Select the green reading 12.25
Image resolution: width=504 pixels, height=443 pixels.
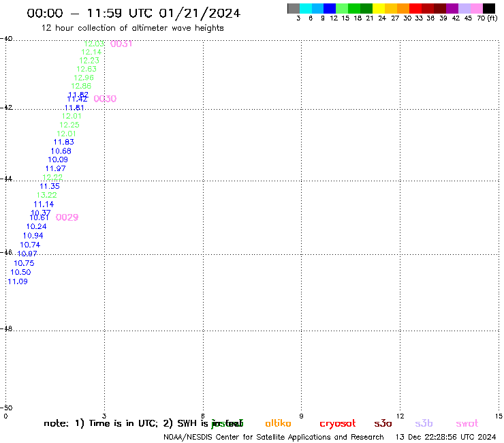tap(69, 125)
